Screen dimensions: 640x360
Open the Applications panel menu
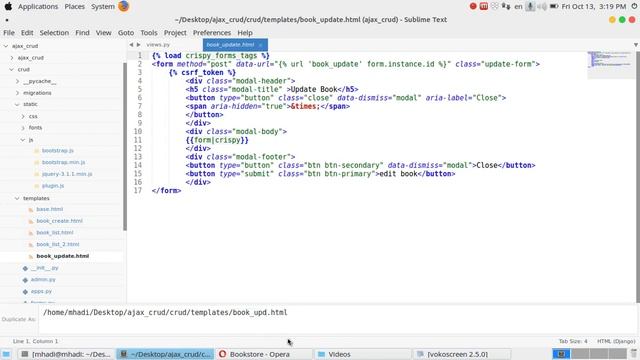[x=38, y=7]
